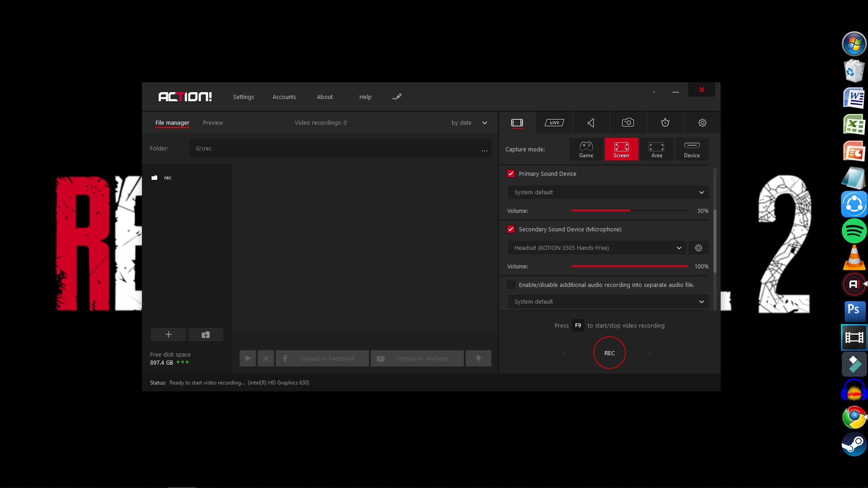Adjust primary sound volume slider
This screenshot has width=868, height=488.
[630, 211]
